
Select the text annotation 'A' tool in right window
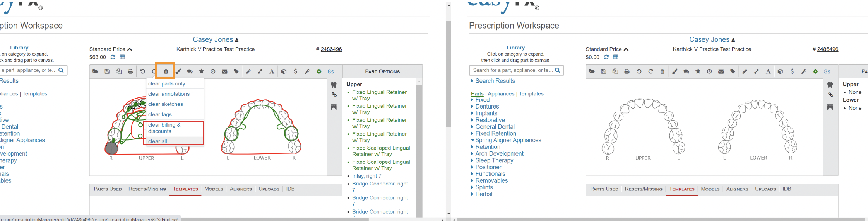768,71
